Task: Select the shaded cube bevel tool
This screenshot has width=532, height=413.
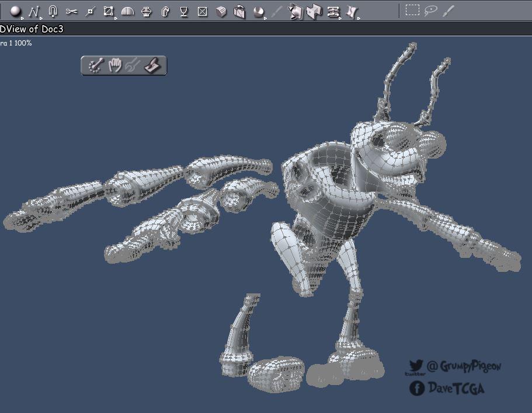Action: 221,12
